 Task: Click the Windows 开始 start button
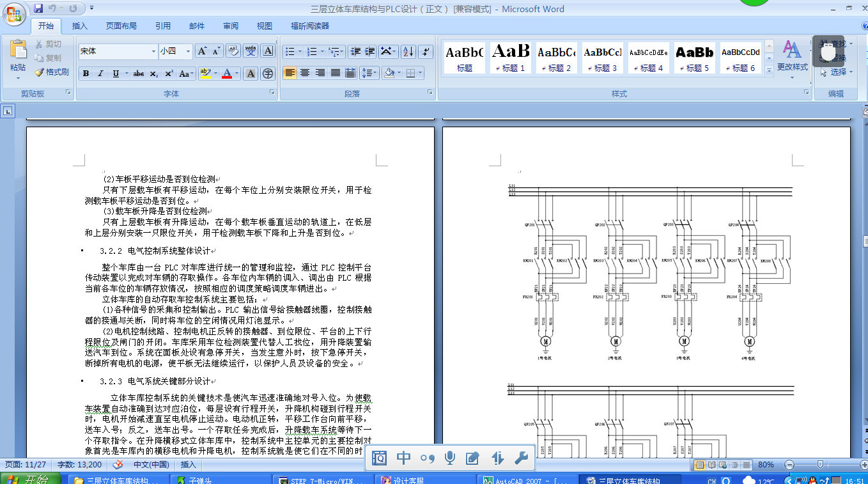31,478
